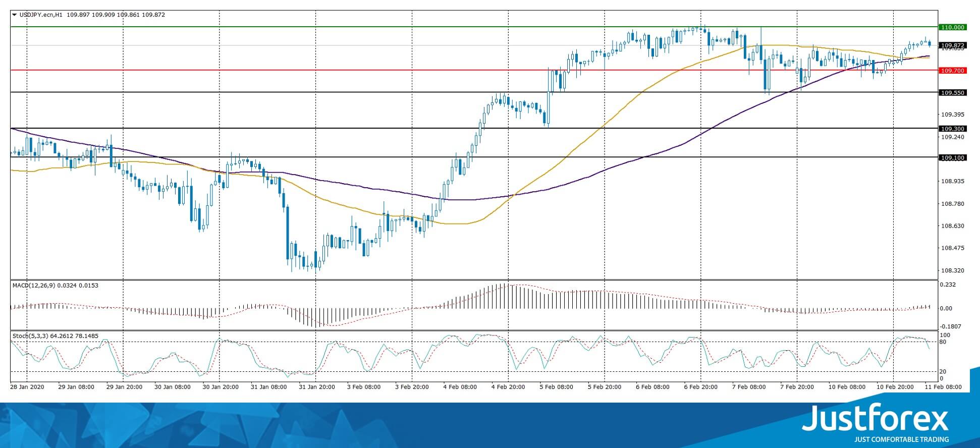Click the "31 Jan 08:00" time label

coord(269,387)
